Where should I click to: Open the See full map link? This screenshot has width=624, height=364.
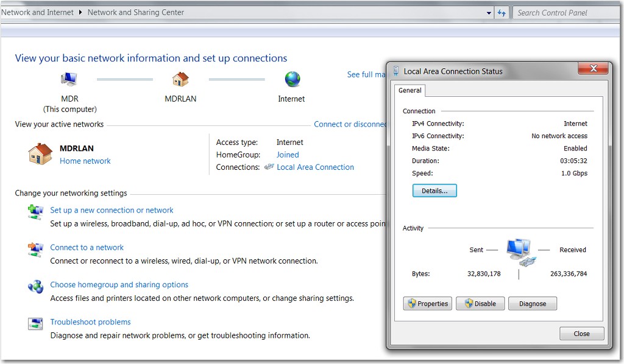[x=366, y=74]
